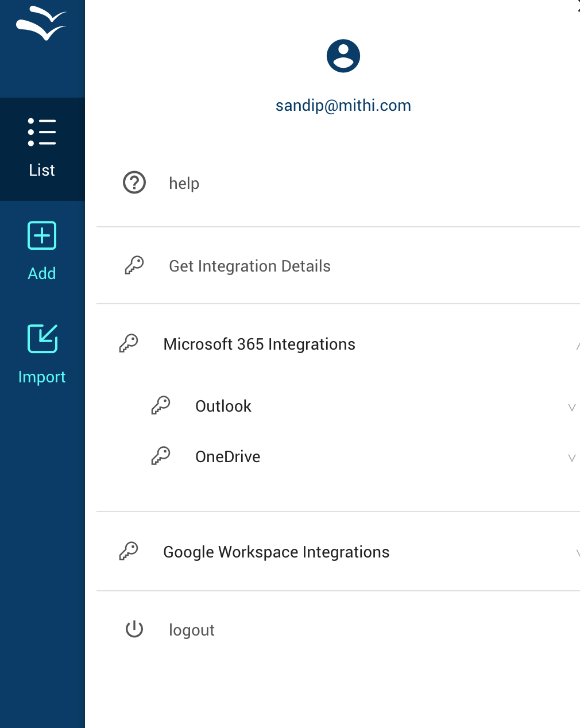Click the user profile avatar icon
This screenshot has width=580, height=728.
(343, 56)
